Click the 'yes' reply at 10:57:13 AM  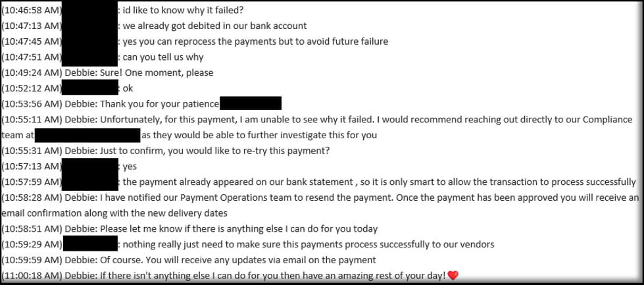[130, 167]
